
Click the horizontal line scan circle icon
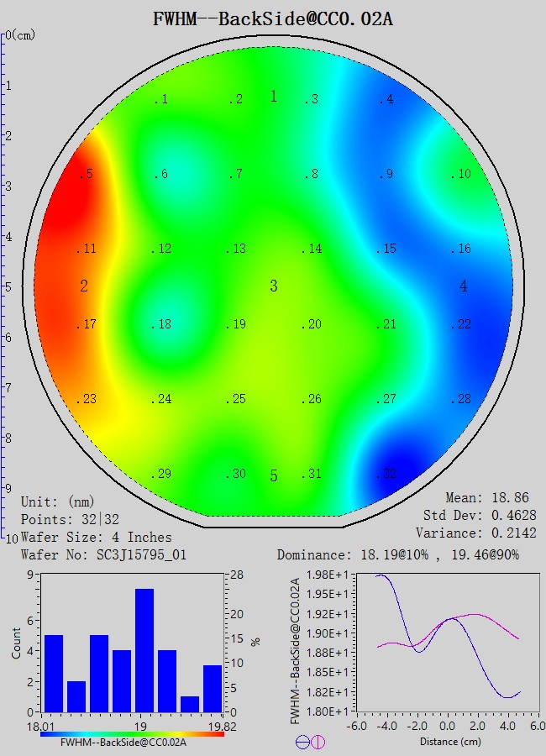point(302,742)
